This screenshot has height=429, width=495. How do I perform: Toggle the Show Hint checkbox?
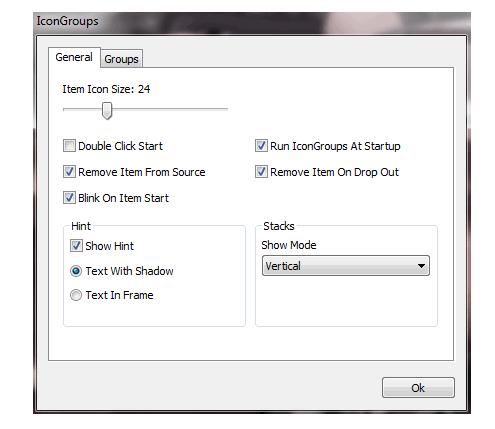(76, 246)
